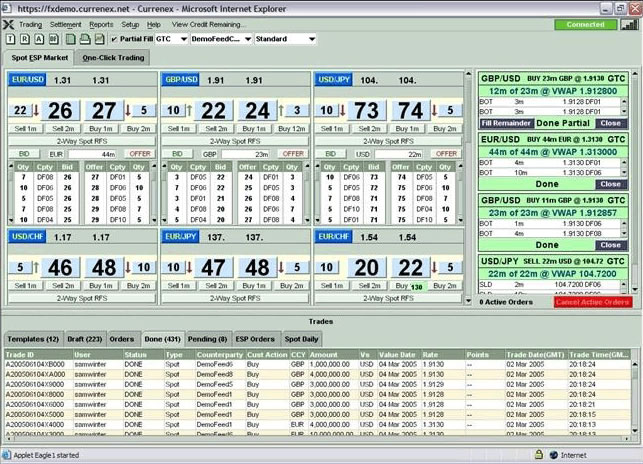Click Sell 1m in EUR/USD panel
Screen dimensions: 643x464
[x=26, y=129]
